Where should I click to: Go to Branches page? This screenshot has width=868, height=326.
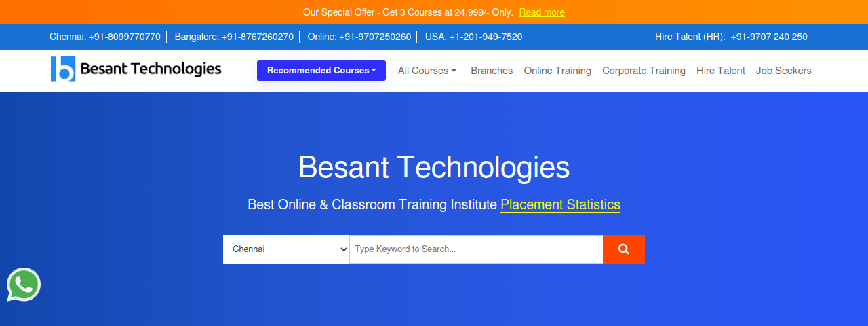(492, 71)
